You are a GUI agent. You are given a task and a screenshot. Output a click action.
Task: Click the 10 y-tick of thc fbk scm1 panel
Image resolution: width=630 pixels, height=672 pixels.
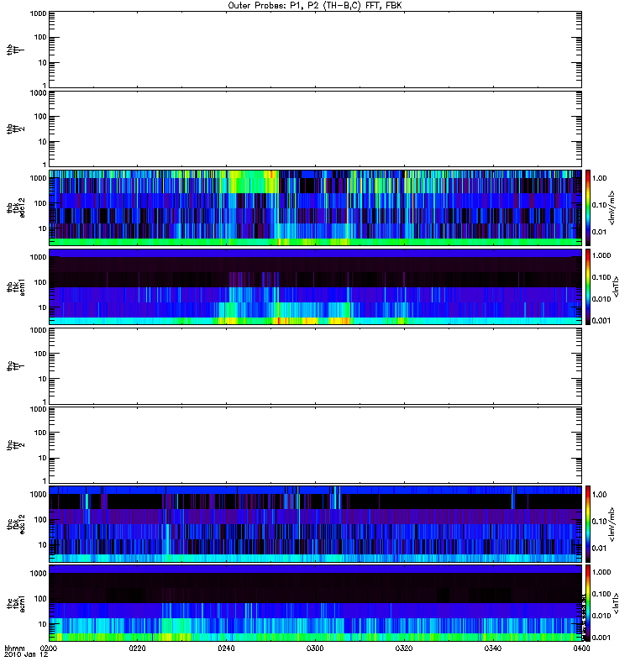43,624
